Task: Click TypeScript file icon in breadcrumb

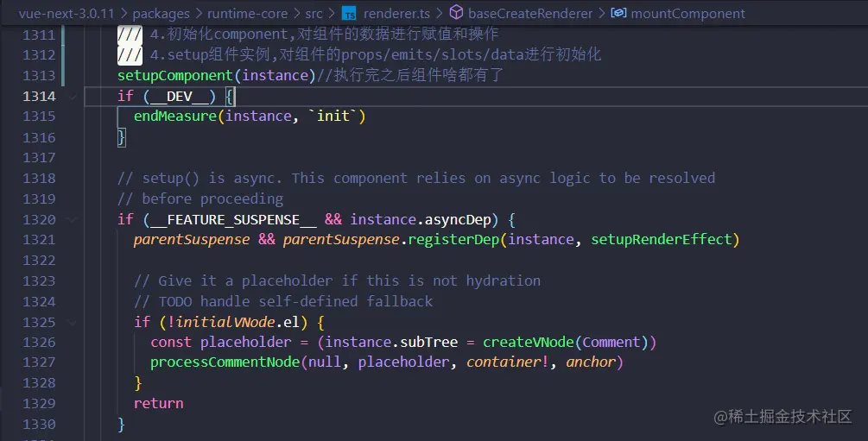Action: pyautogui.click(x=349, y=14)
